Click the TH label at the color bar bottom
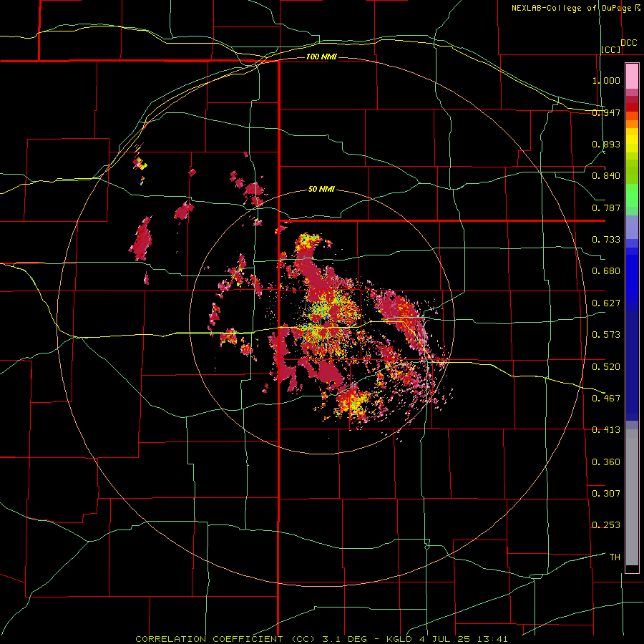 click(615, 557)
